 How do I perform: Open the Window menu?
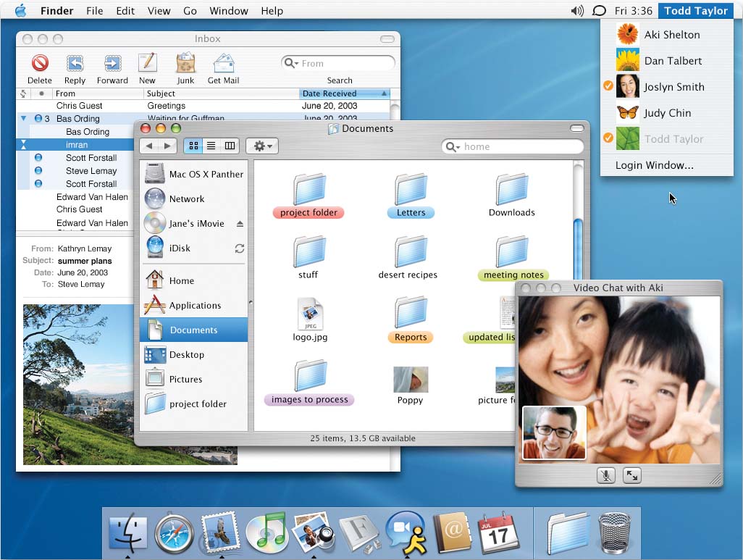tap(228, 11)
